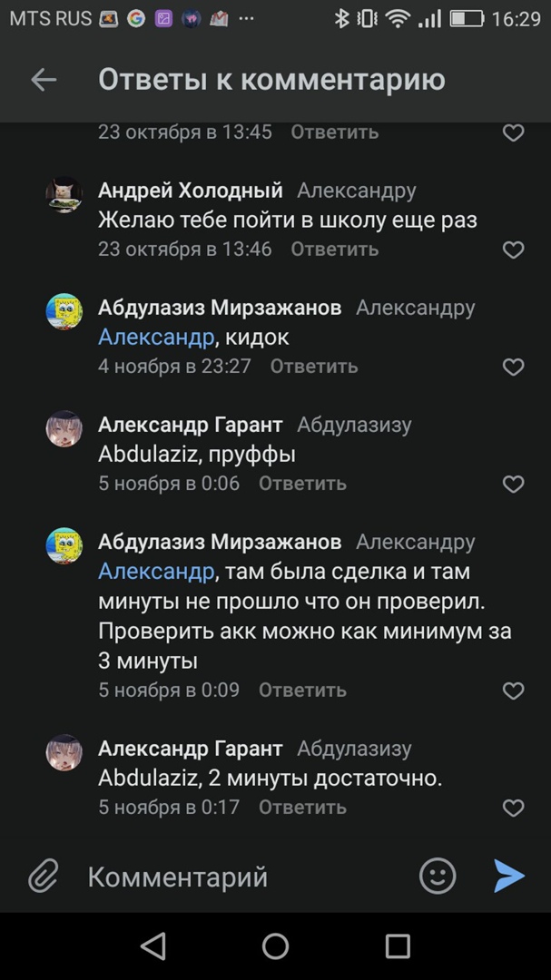551x980 pixels.
Task: Tap Абдулазиз Мирзажанов's SpongeBob avatar at 4 ноября
Action: point(64,311)
